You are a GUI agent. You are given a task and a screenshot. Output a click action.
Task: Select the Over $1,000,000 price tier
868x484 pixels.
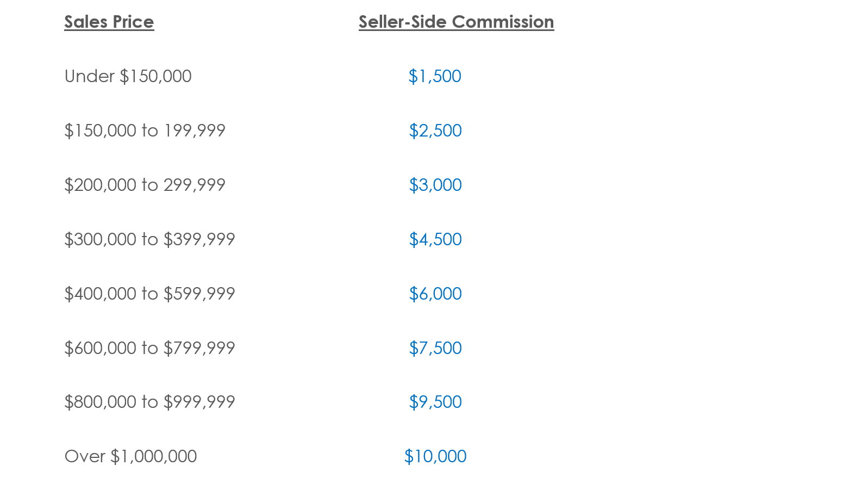[x=130, y=456]
